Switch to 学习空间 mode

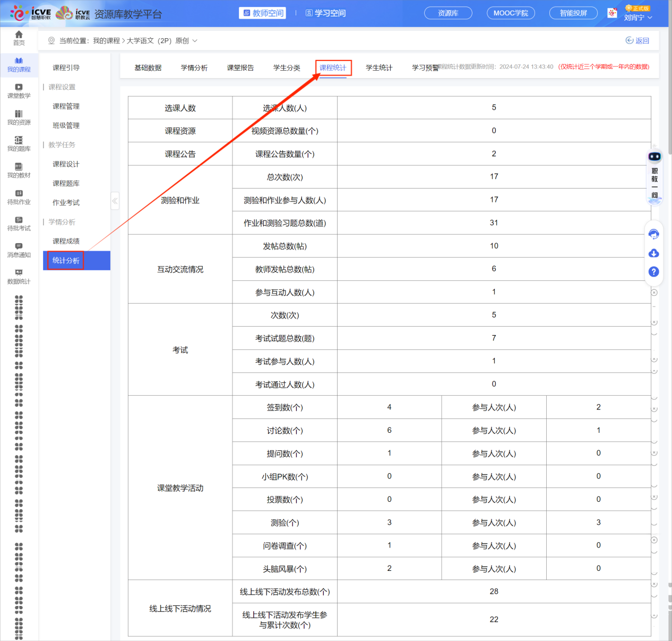coord(325,13)
